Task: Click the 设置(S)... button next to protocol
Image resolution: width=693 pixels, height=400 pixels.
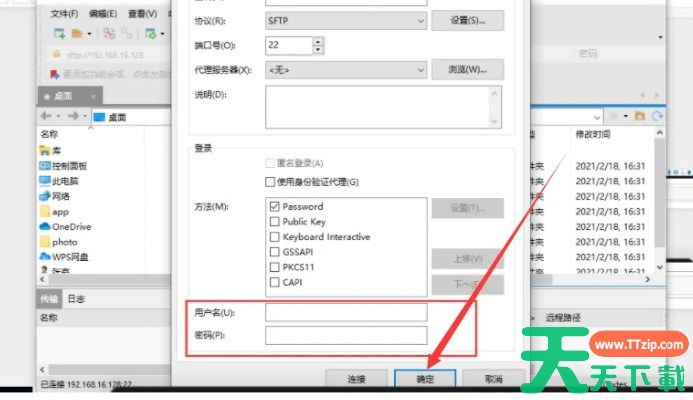Action: [x=468, y=20]
